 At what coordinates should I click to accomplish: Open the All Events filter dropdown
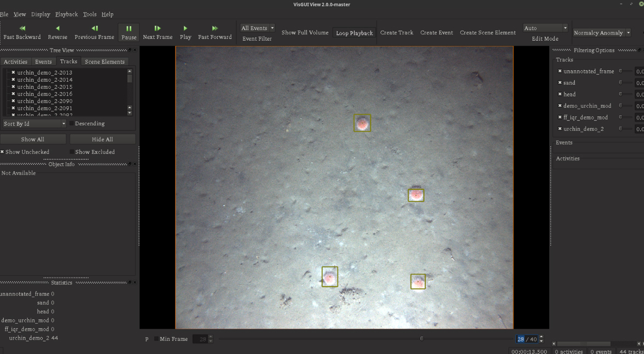(258, 28)
